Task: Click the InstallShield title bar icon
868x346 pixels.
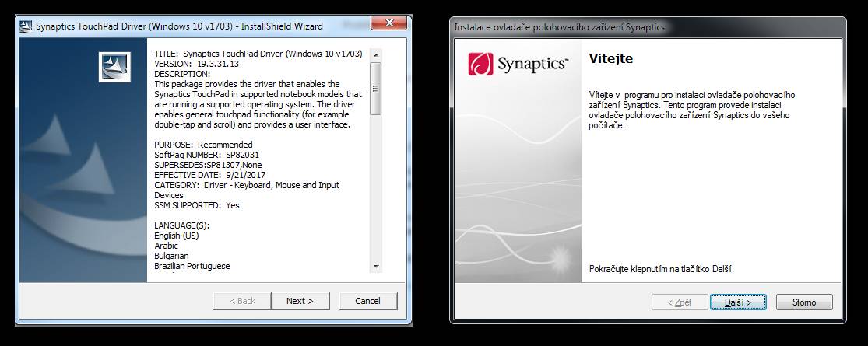Action: (x=26, y=26)
